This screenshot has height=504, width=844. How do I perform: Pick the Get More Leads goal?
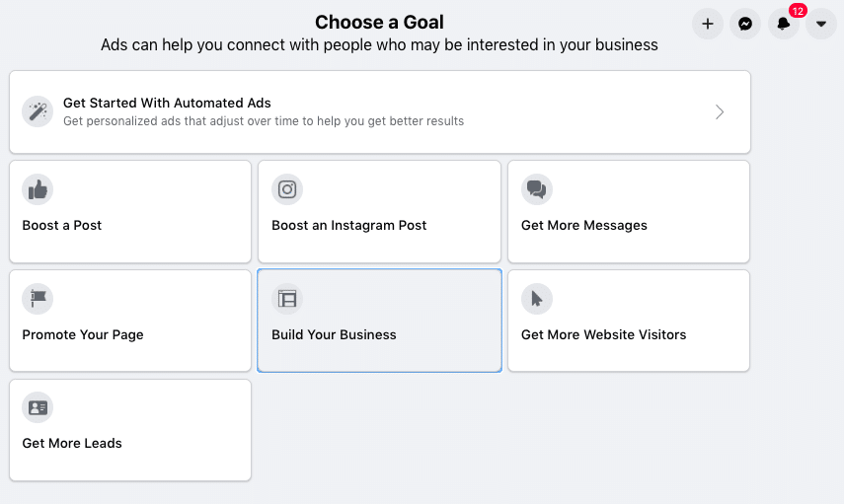pyautogui.click(x=130, y=430)
